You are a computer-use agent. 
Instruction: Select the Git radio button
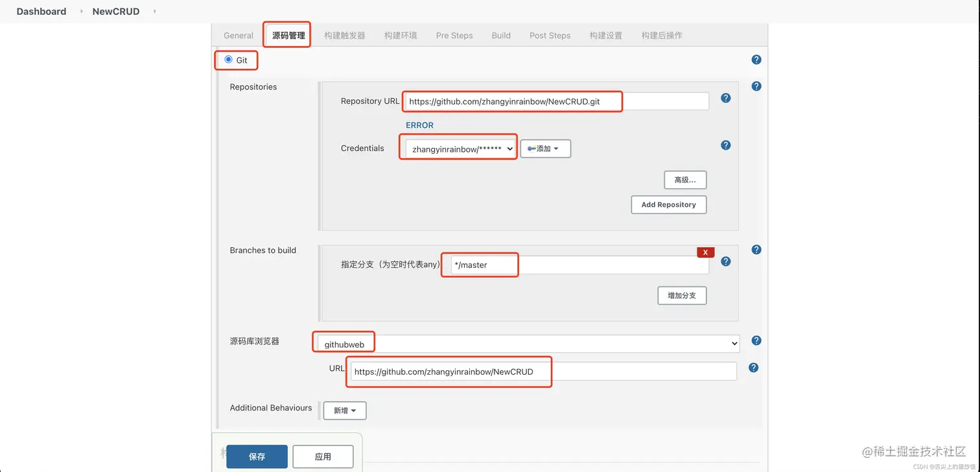click(228, 60)
